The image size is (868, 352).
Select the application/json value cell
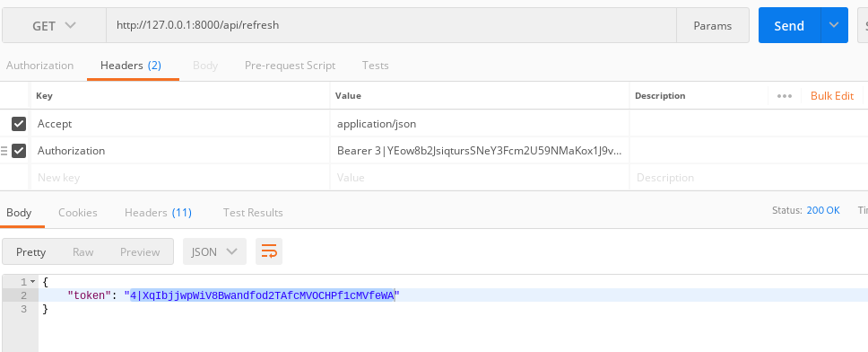coord(480,124)
